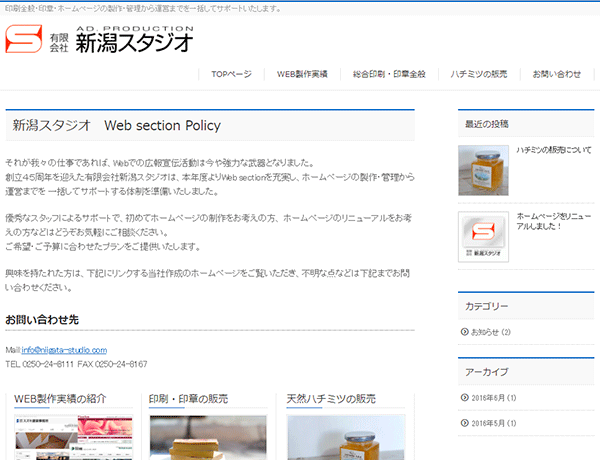The width and height of the screenshot is (600, 460).
Task: Click the studio logo thumbnail in recent posts
Action: 483,236
